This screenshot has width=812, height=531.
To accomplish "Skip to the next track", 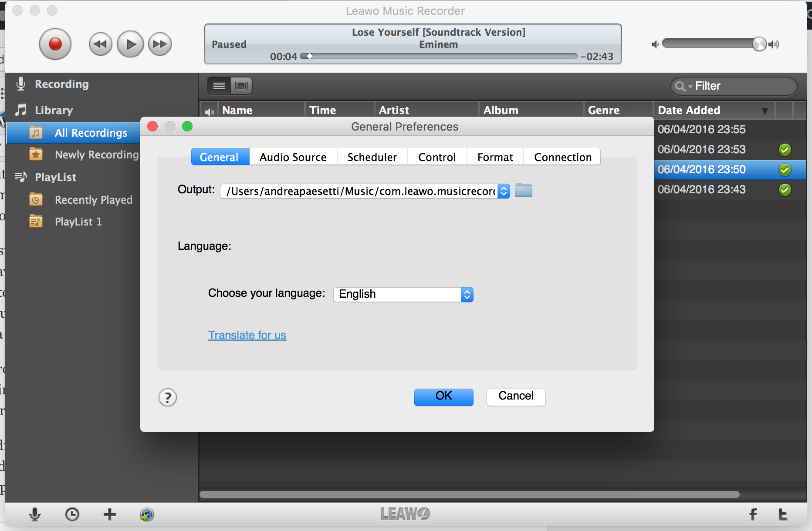I will tap(160, 44).
